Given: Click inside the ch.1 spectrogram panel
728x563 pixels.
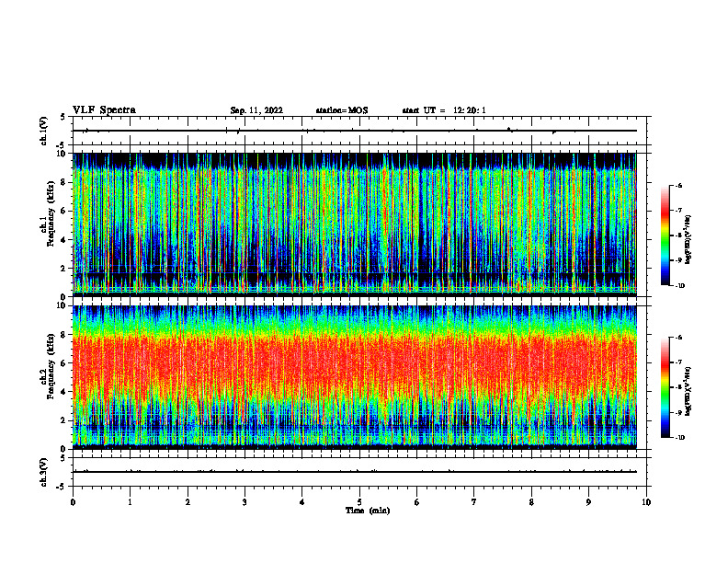Looking at the screenshot, I should click(x=355, y=224).
